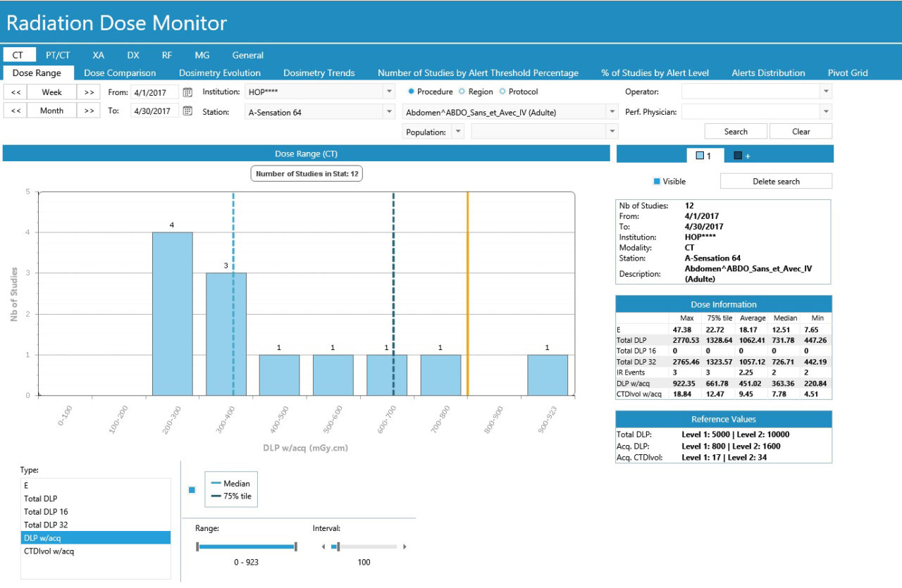Go to previous month using back arrows
This screenshot has height=588, width=902.
coord(16,111)
